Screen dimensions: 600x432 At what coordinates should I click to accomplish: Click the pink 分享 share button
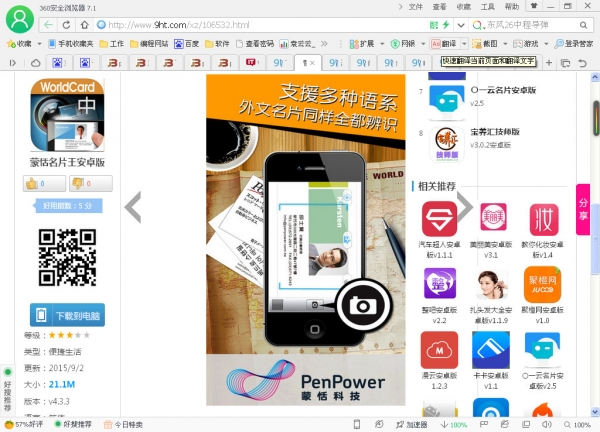tap(583, 209)
